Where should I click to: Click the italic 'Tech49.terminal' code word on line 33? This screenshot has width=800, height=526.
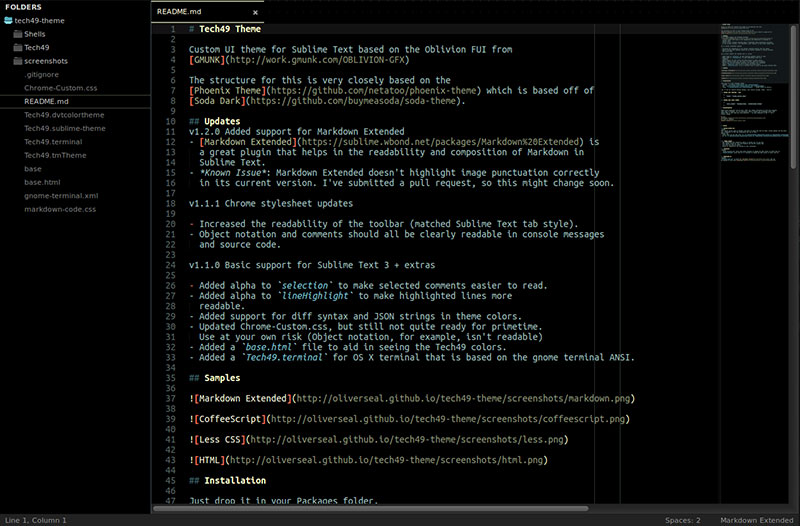284,357
